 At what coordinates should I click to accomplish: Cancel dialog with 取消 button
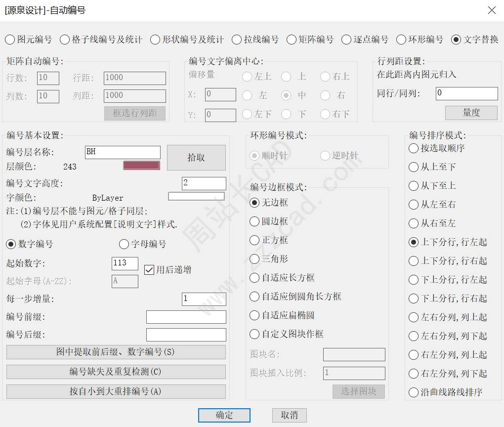pos(289,415)
